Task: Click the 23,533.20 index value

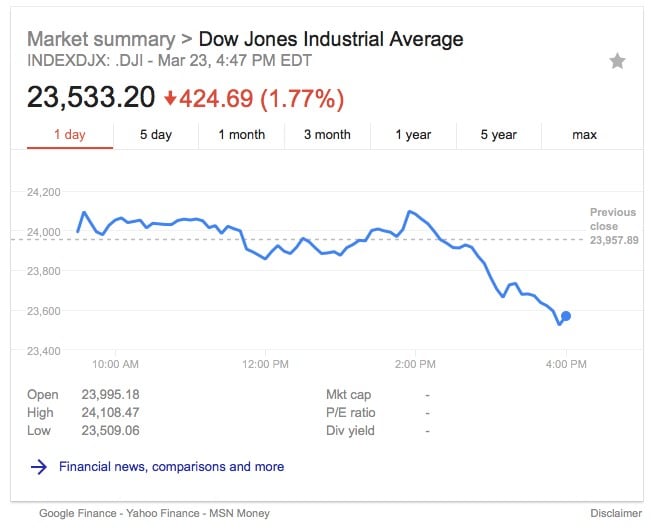Action: [91, 98]
